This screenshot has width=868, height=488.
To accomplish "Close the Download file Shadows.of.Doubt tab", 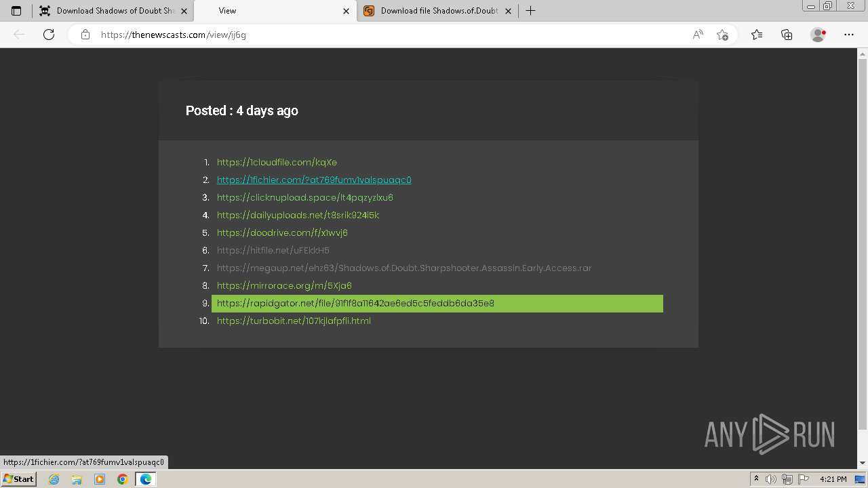I will click(508, 11).
